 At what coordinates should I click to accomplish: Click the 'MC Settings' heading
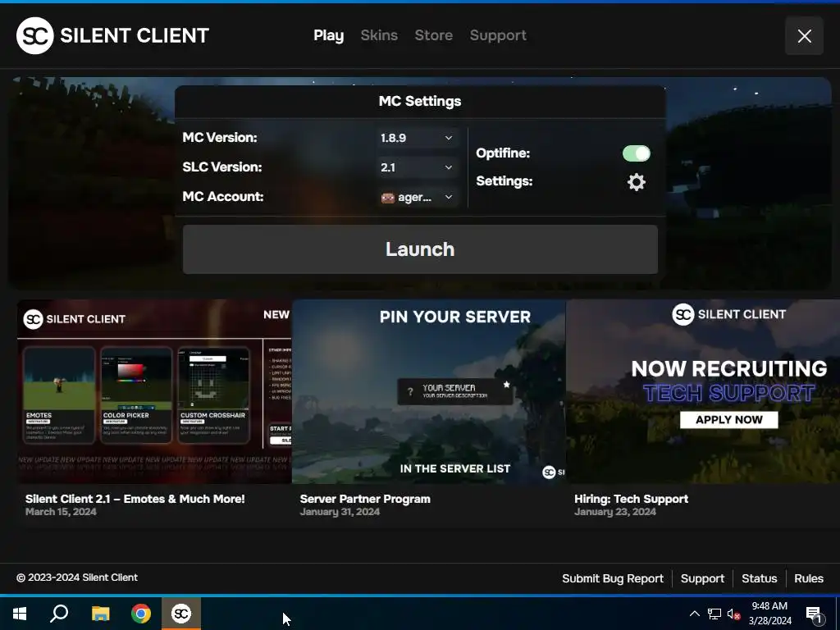click(420, 101)
